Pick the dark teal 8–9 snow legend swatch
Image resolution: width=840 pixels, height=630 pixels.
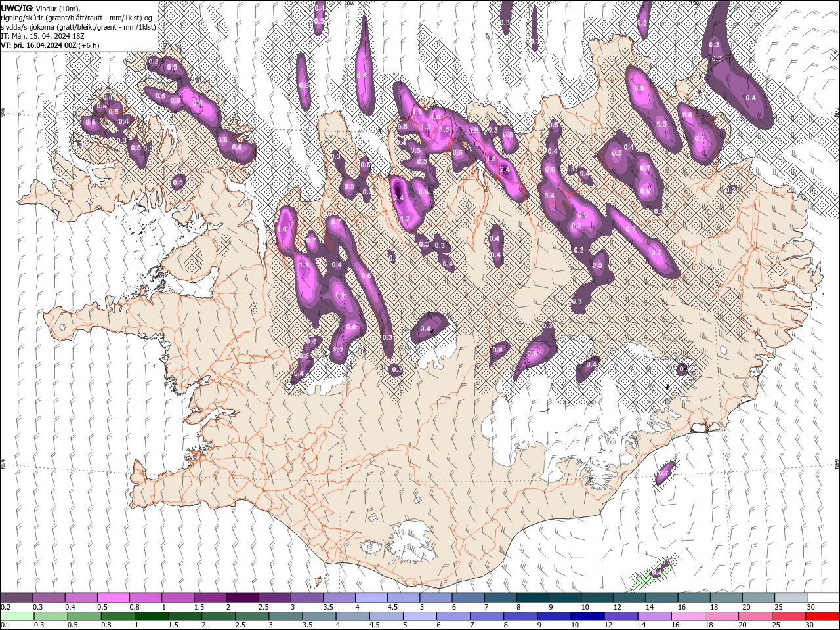click(x=532, y=597)
